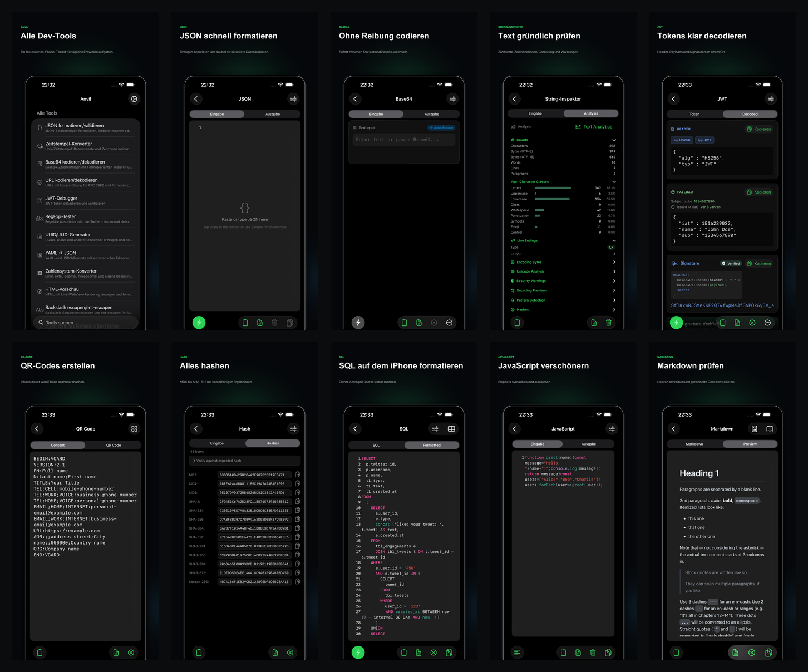This screenshot has height=672, width=808.
Task: Tap the trash icon in JSON toolbar
Action: coord(274,323)
